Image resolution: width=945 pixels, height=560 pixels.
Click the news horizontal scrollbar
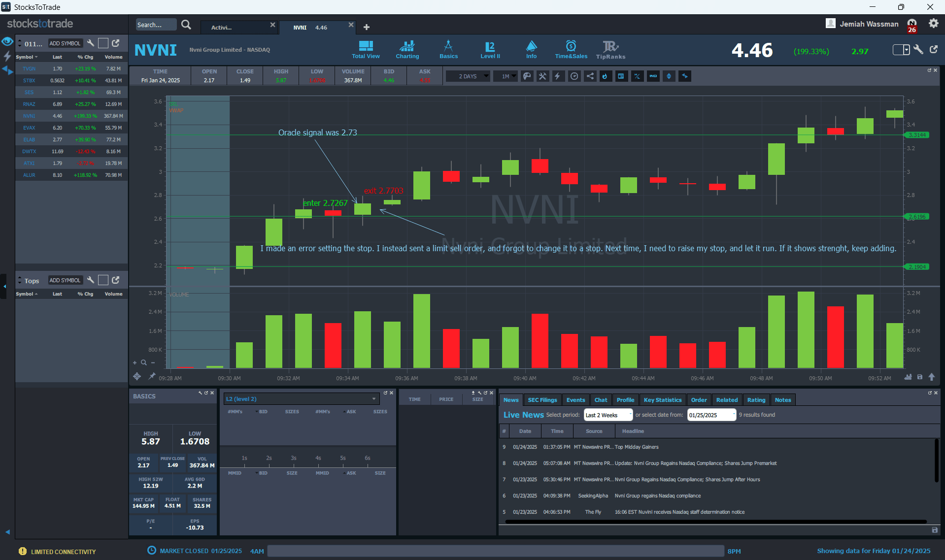tap(716, 522)
